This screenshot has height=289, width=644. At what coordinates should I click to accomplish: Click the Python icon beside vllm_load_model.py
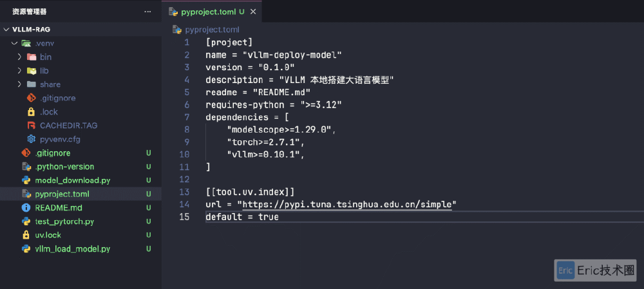26,248
